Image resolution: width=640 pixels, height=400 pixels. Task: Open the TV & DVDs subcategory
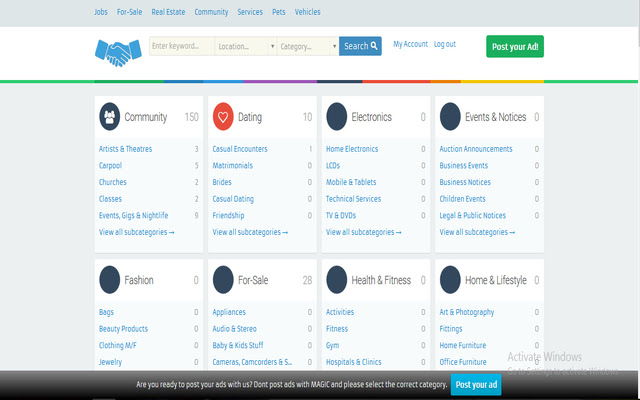(341, 216)
